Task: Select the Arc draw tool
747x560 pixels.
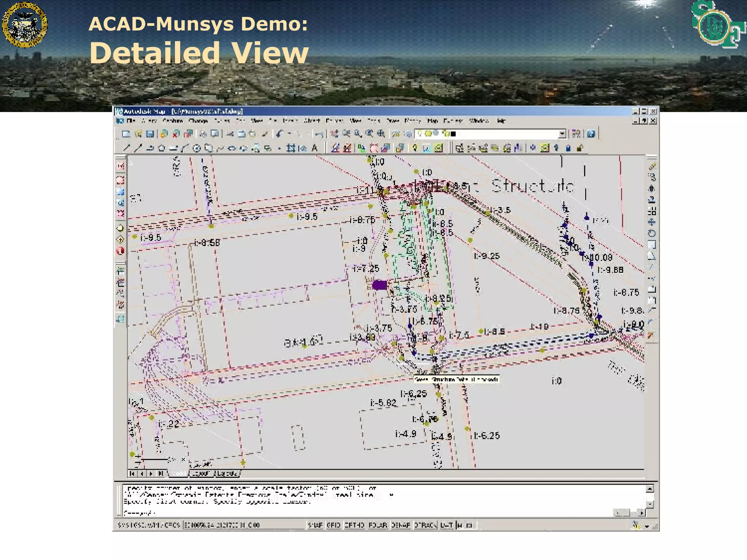Action: (x=185, y=148)
